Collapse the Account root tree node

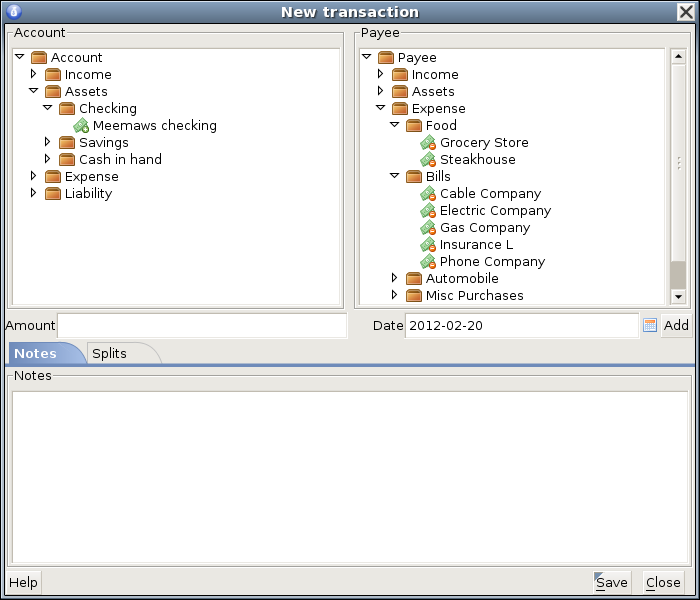[x=20, y=57]
